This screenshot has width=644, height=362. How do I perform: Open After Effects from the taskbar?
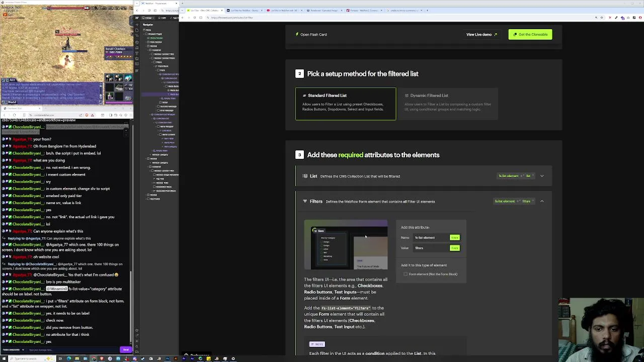point(192,358)
